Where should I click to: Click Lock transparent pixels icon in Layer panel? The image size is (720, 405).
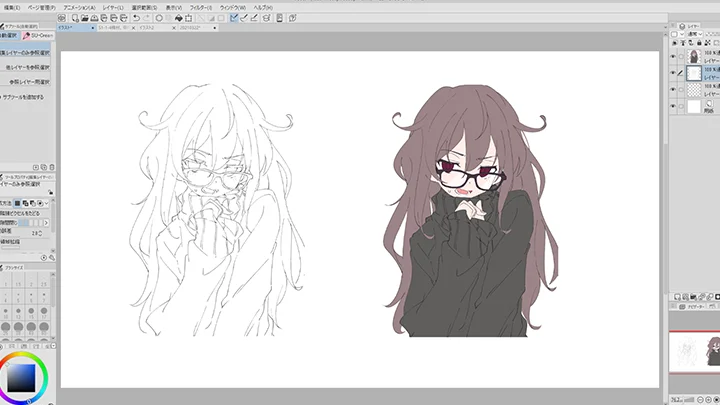coord(708,43)
